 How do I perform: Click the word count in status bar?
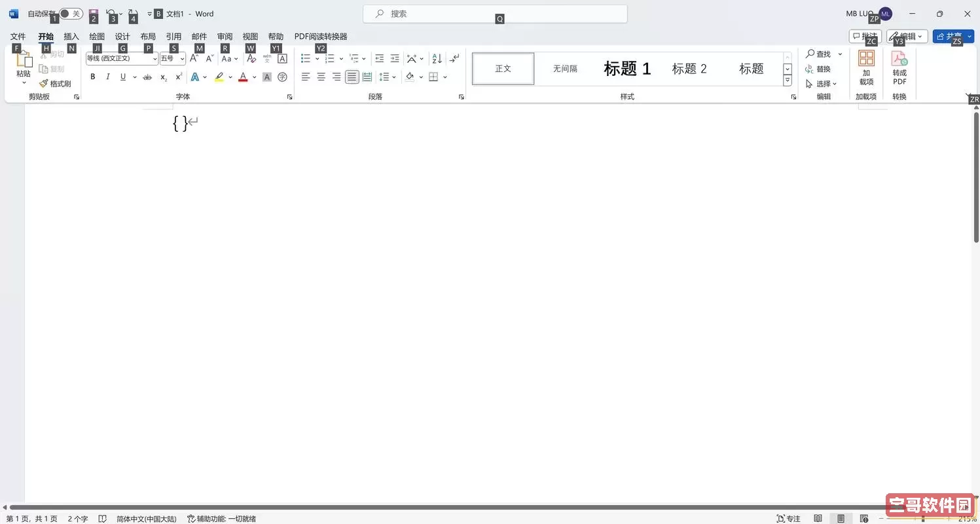(x=77, y=519)
